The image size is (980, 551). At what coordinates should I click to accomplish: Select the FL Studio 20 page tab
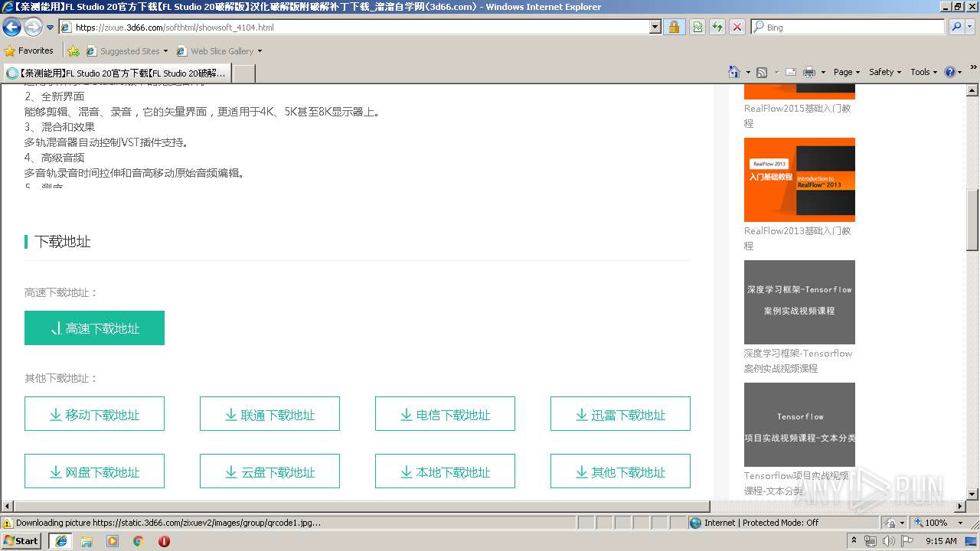pos(116,73)
